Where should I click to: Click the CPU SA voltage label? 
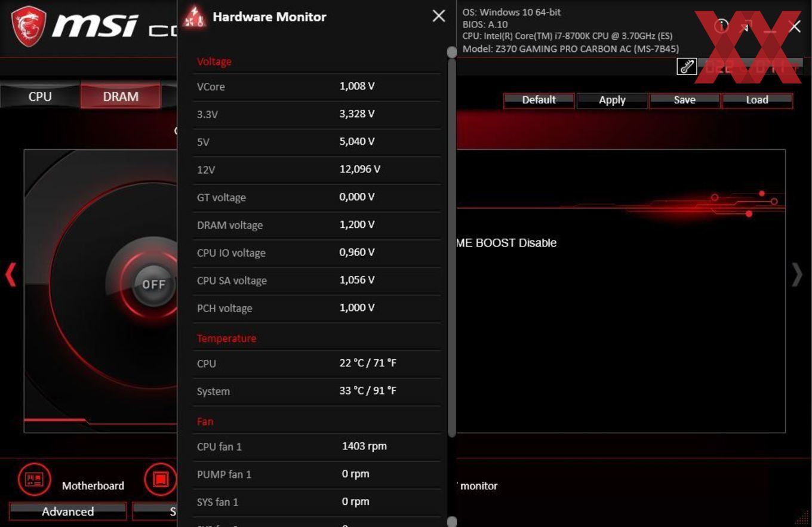pyautogui.click(x=232, y=281)
